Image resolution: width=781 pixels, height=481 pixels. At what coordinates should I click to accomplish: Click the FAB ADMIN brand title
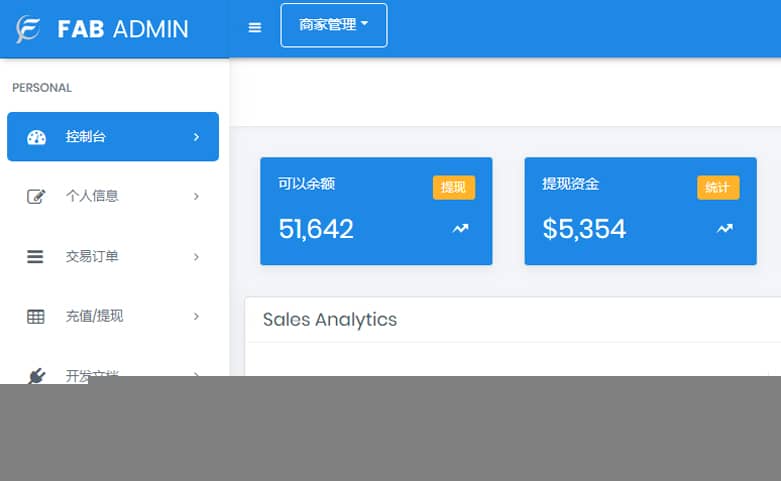tap(123, 29)
